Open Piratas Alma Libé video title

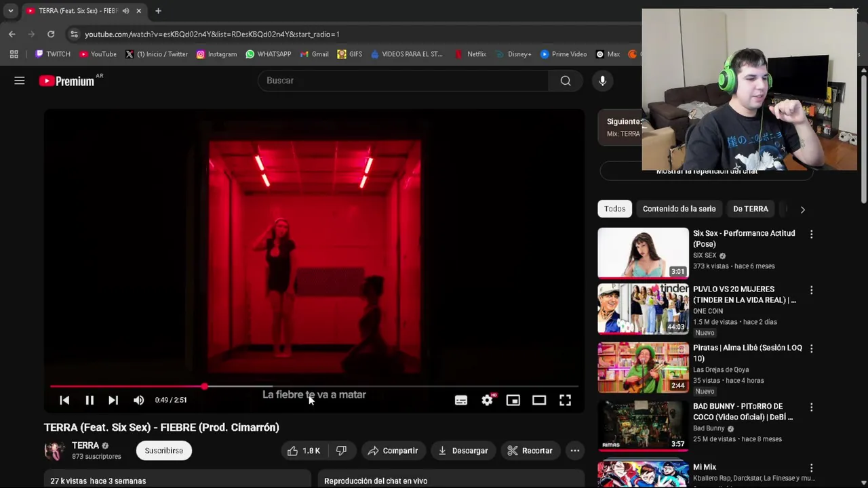pos(747,353)
